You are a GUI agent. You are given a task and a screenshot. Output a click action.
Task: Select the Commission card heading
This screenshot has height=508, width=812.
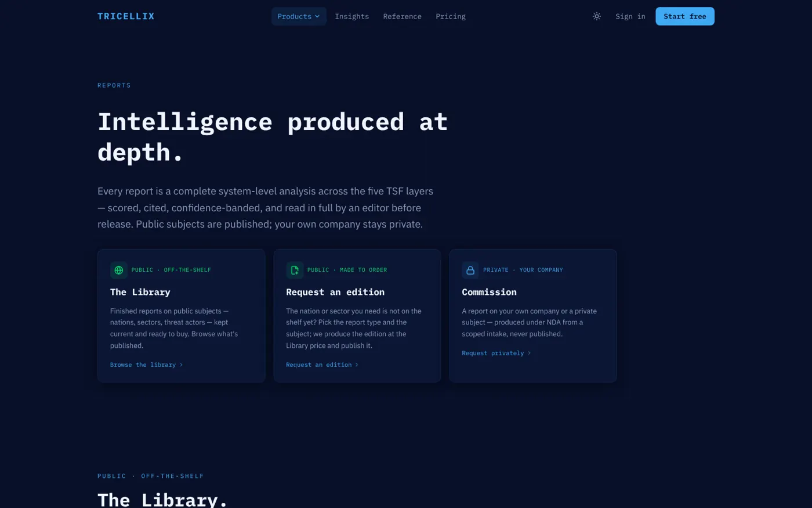[489, 292]
